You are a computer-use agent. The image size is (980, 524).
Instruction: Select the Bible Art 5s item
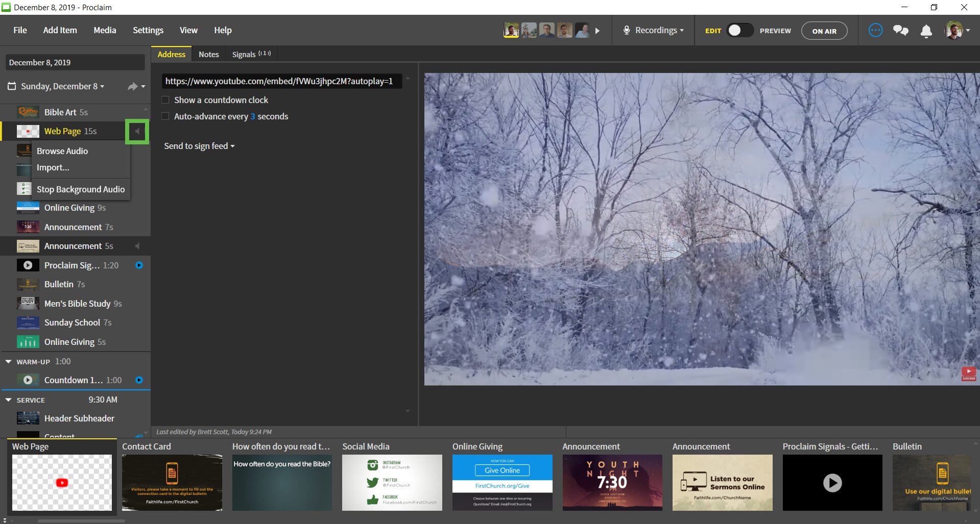[x=75, y=112]
